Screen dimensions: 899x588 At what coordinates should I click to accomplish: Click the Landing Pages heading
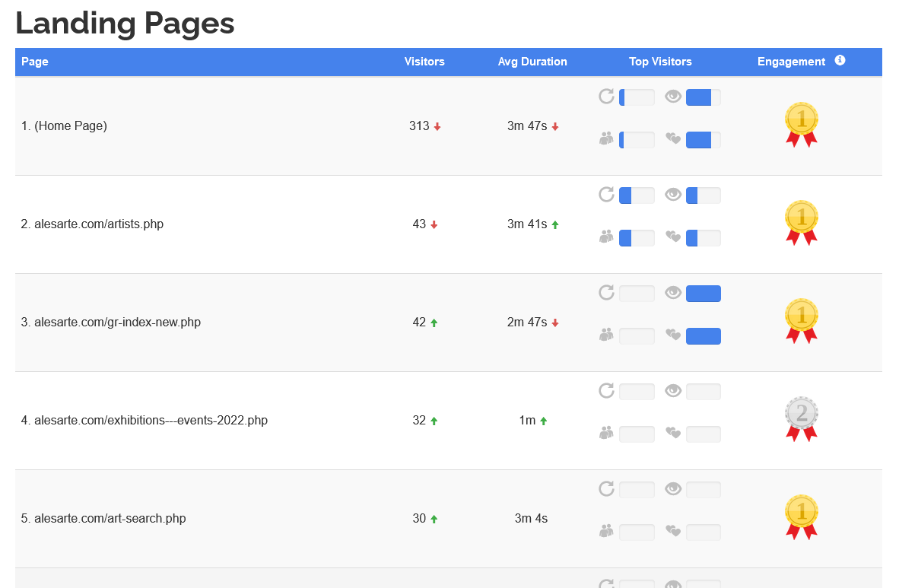tap(125, 24)
